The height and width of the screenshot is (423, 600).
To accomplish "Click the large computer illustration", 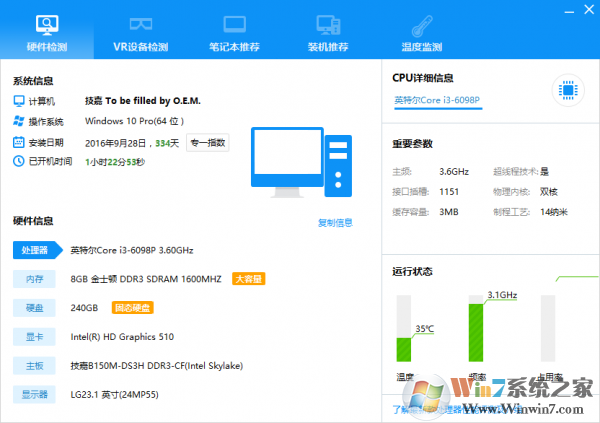I will (x=302, y=162).
